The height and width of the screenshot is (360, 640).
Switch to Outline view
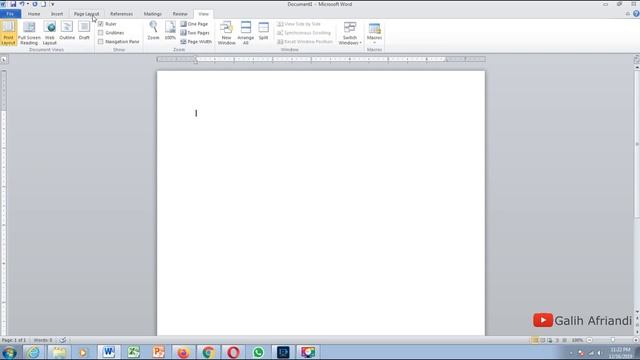[67, 31]
